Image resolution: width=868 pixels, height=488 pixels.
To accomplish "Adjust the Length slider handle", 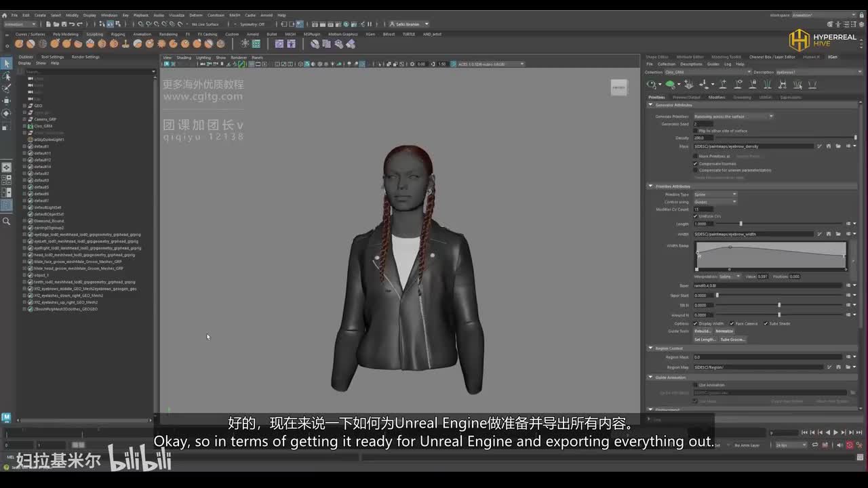I will coord(741,224).
